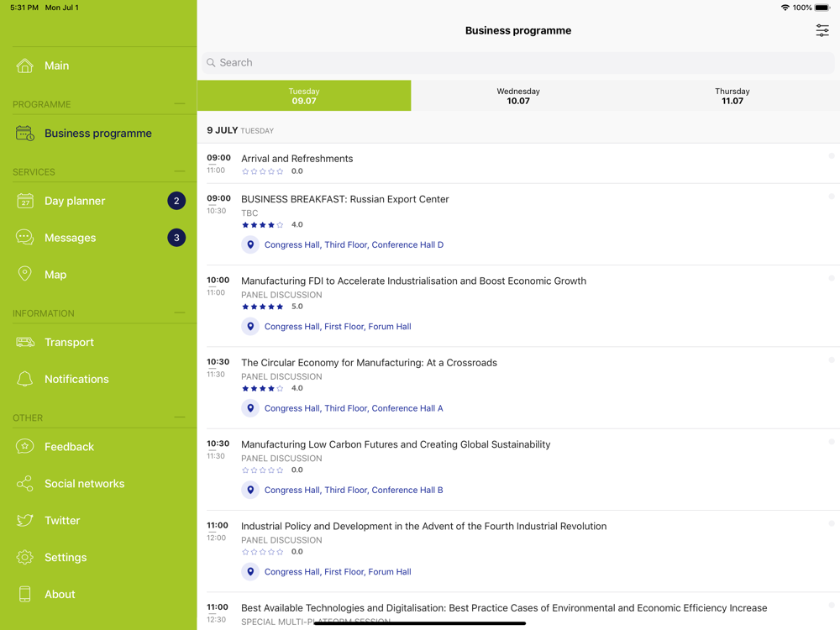Click location pin for Conference Hall D
Screen dimensions: 840x630
(x=250, y=244)
